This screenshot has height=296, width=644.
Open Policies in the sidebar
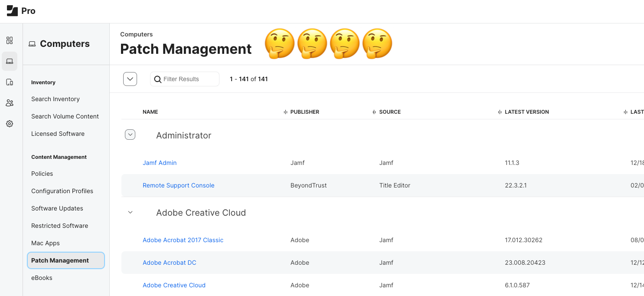[42, 174]
